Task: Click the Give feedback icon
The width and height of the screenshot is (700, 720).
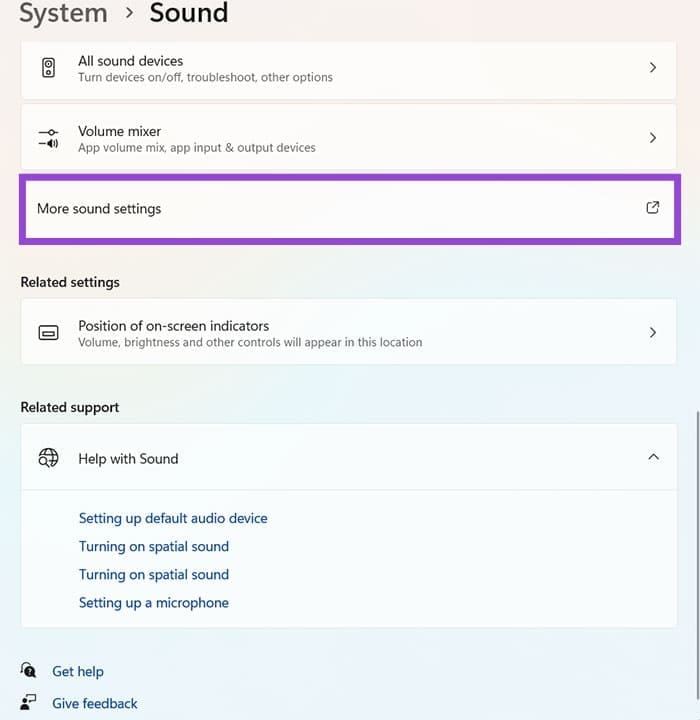Action: (x=29, y=703)
